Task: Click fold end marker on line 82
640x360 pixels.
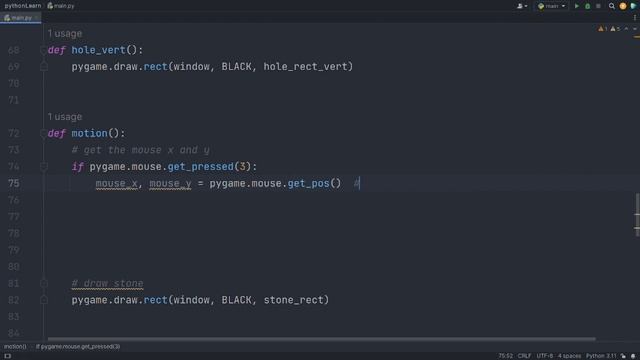Action: click(x=44, y=300)
